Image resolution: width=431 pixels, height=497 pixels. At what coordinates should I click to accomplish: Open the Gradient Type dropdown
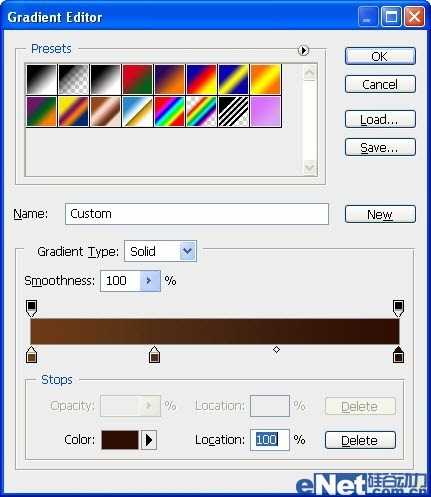point(188,251)
